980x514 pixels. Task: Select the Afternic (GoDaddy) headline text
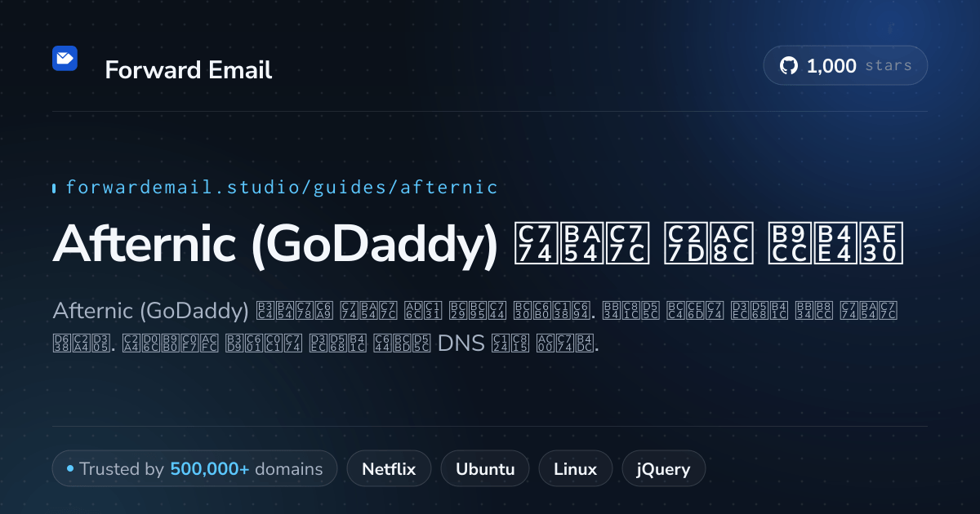point(479,244)
